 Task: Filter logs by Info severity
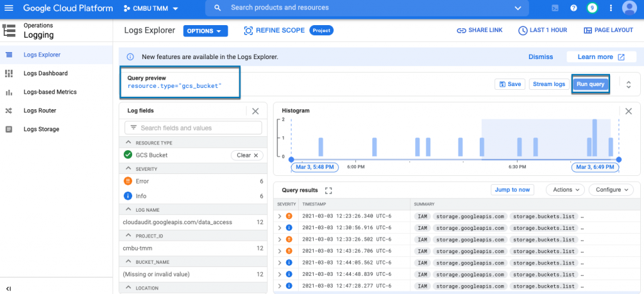(x=140, y=196)
